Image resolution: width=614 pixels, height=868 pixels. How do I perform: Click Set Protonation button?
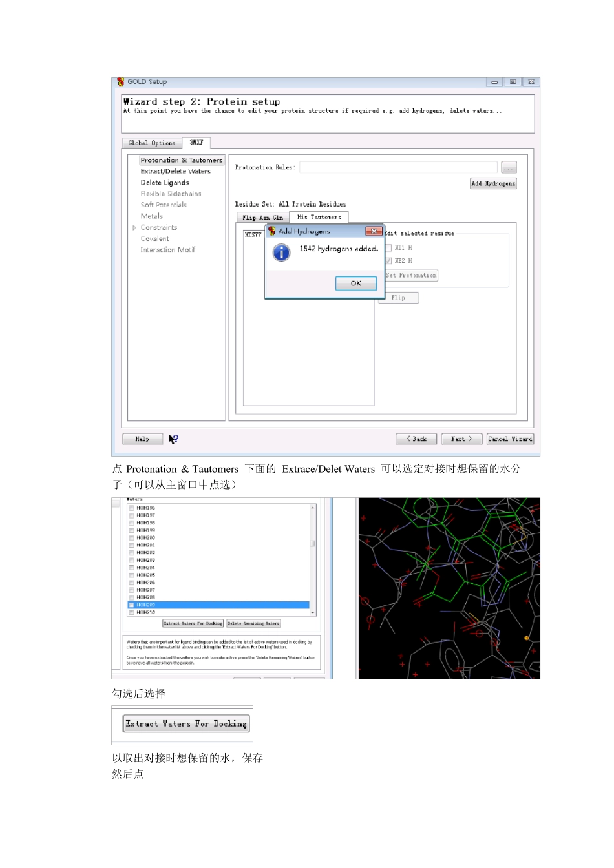(412, 276)
